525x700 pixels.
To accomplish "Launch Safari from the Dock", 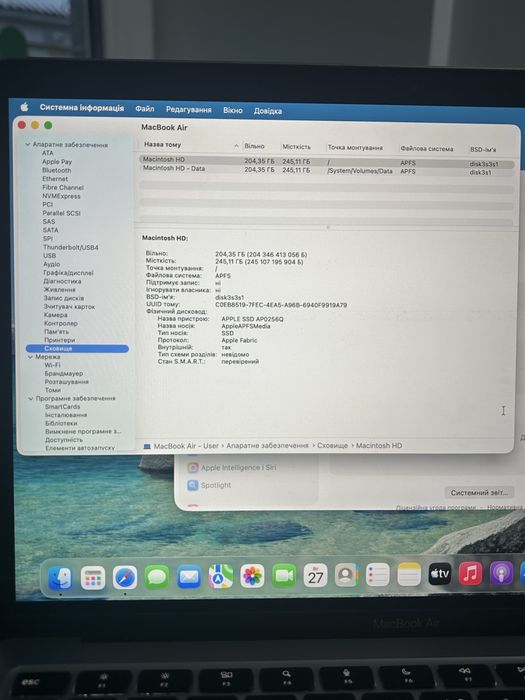I will [x=125, y=578].
